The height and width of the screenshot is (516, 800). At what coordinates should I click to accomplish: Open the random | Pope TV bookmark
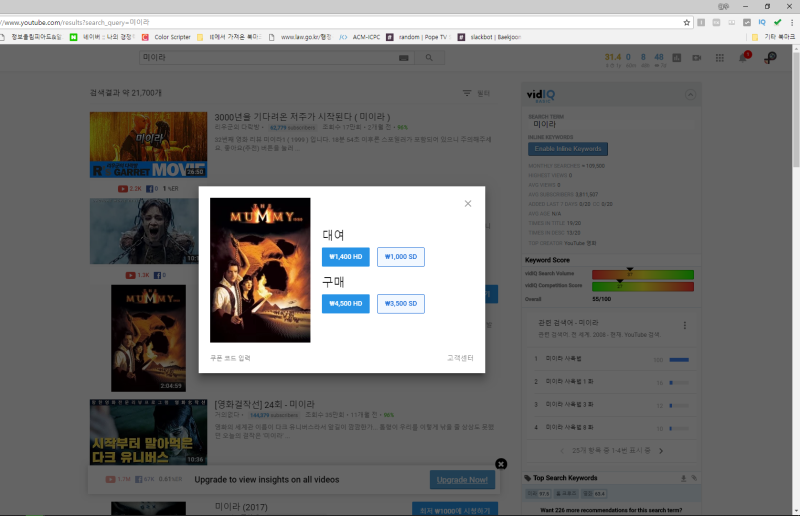(x=418, y=37)
